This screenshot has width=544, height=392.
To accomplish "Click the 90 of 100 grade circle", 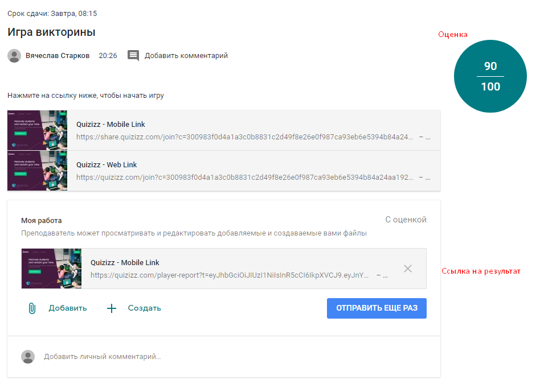I will (x=490, y=76).
